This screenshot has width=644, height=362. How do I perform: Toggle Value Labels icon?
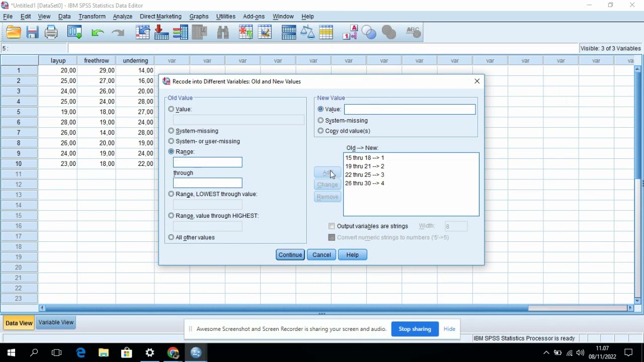point(350,33)
